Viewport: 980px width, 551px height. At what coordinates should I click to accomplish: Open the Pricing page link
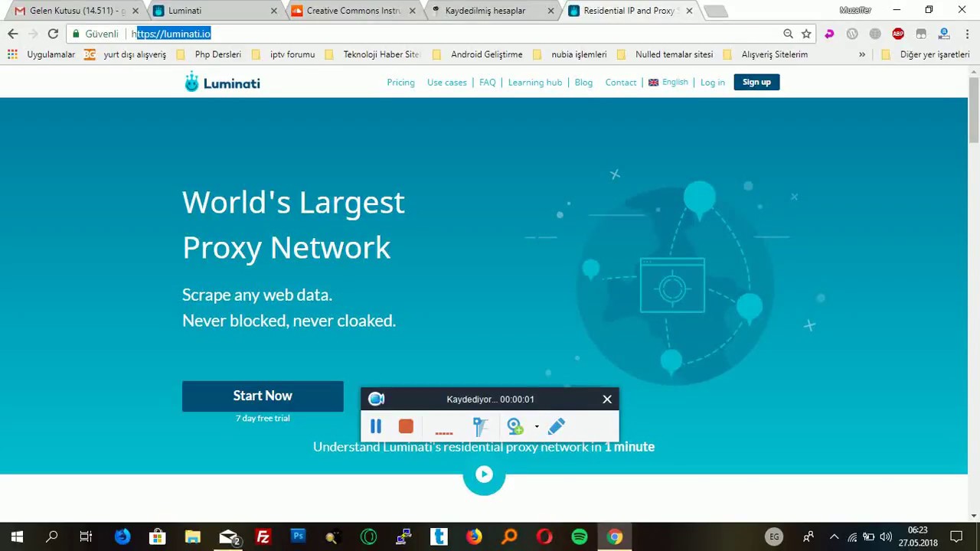click(400, 82)
